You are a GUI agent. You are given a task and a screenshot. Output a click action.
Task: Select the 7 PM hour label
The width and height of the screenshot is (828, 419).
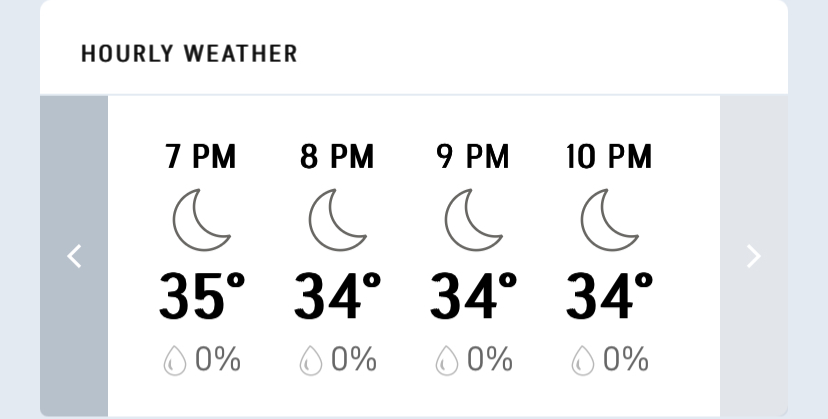click(201, 156)
